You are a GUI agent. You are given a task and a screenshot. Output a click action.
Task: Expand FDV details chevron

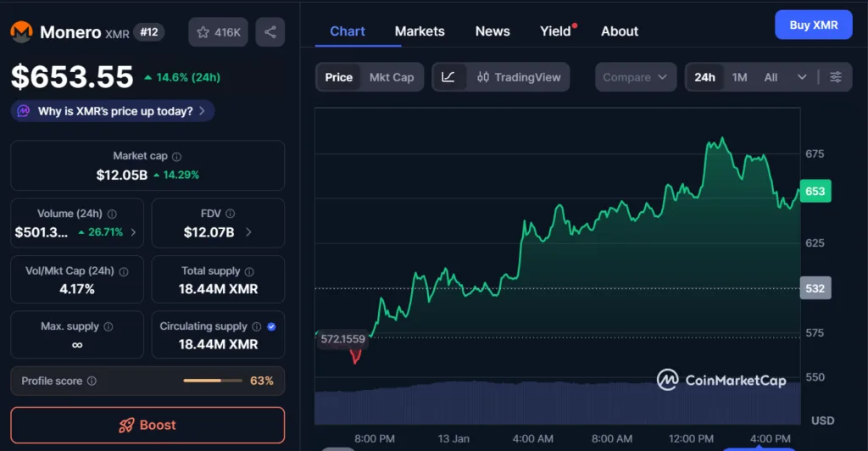[x=248, y=232]
